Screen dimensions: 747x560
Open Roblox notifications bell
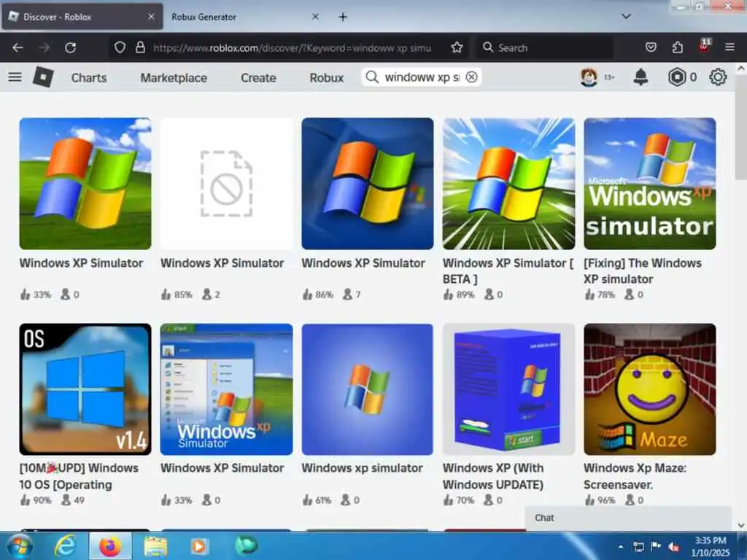640,77
